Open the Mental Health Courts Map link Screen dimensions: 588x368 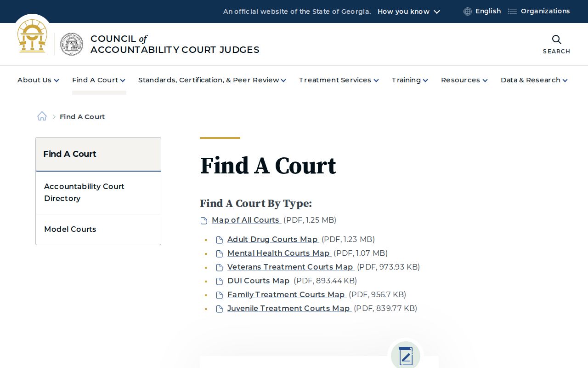click(279, 253)
